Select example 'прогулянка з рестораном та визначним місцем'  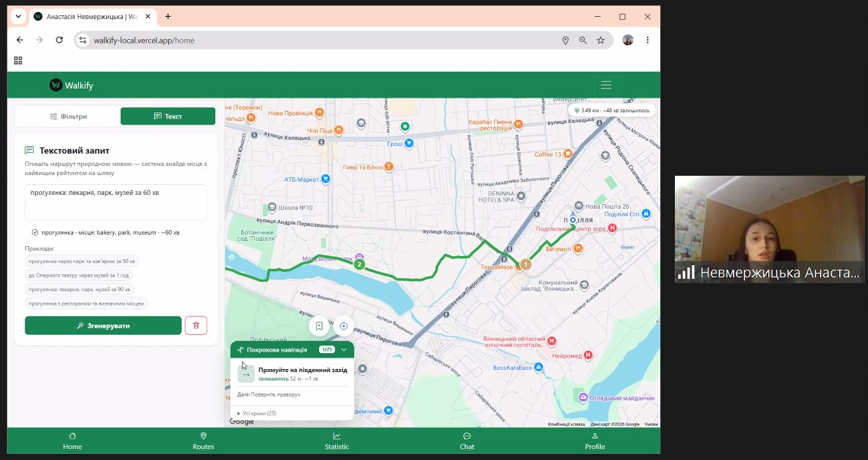coord(86,303)
